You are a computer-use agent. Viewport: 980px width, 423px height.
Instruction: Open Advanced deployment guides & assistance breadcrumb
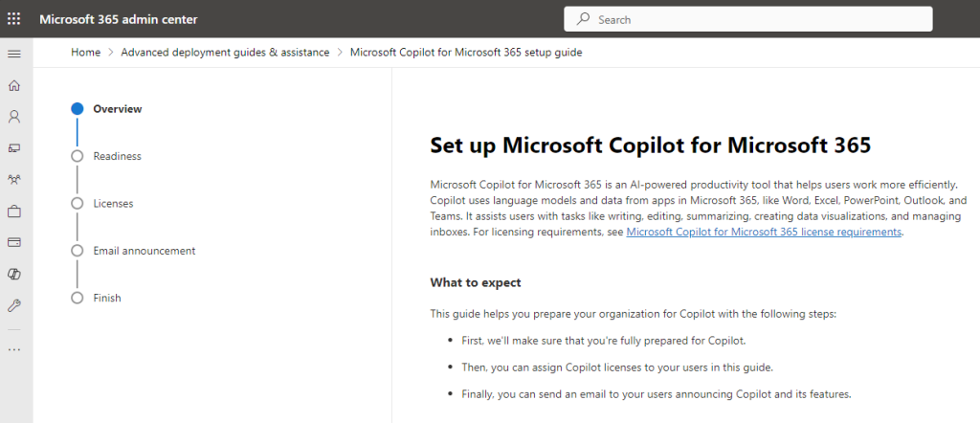click(x=225, y=53)
